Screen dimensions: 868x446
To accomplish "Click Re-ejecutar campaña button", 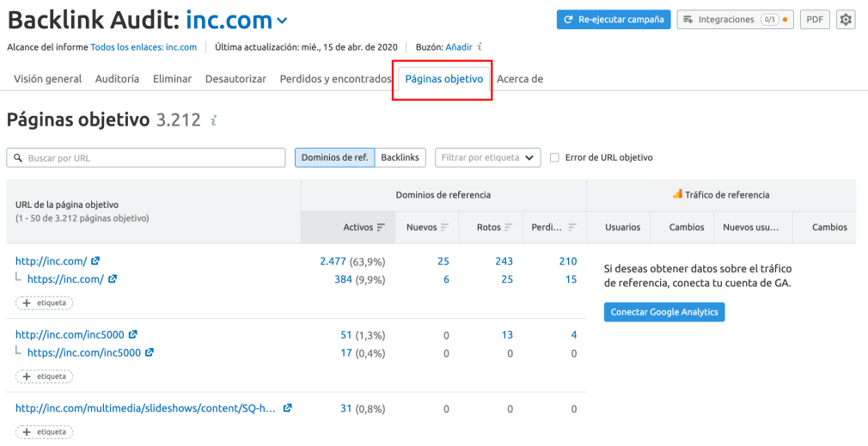I will coord(614,20).
